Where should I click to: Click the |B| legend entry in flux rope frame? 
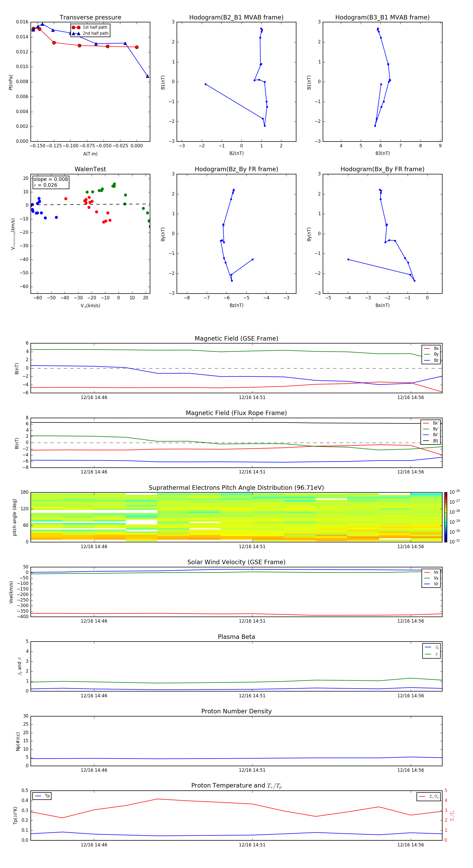point(431,441)
